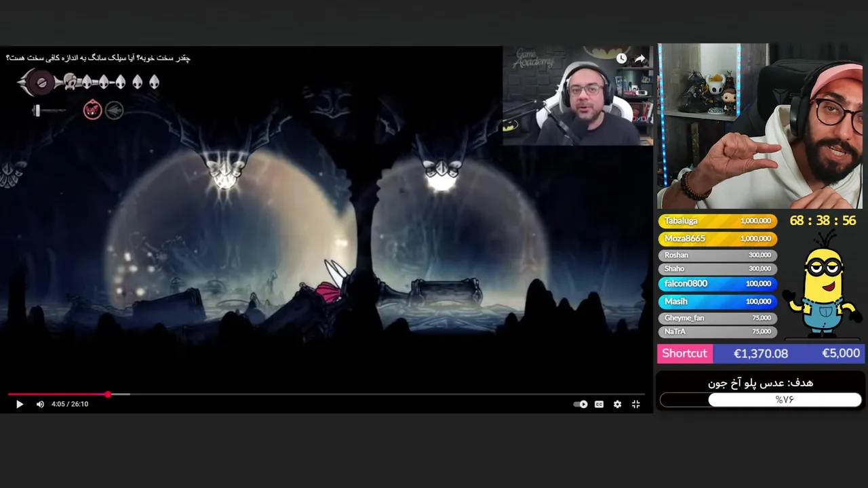Mute the video with the speaker icon

click(x=40, y=404)
